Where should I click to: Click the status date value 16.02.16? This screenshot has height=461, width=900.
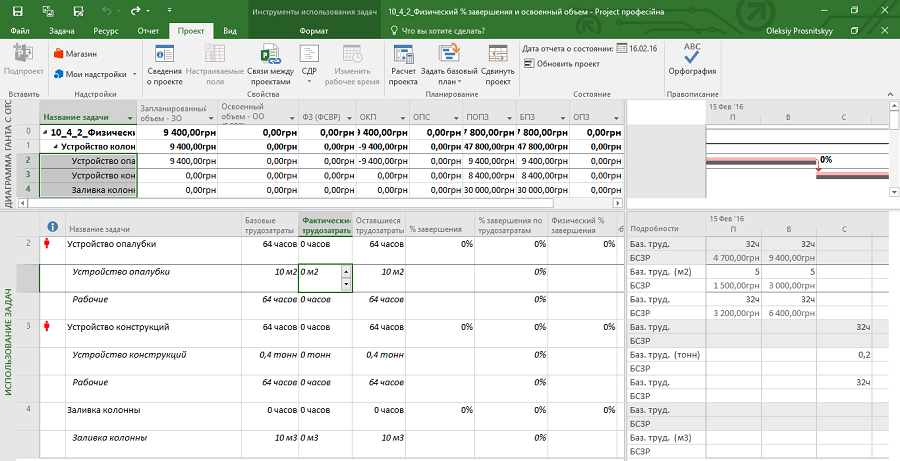(x=643, y=49)
